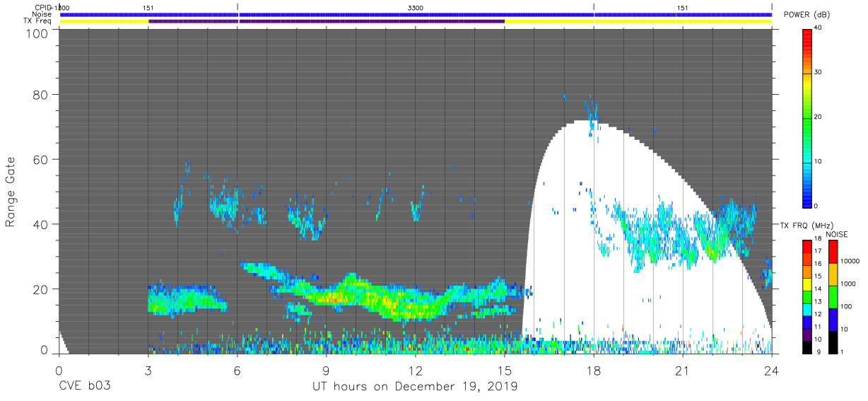Click the 'Noise' header row label
This screenshot has height=401, width=868.
(43, 14)
